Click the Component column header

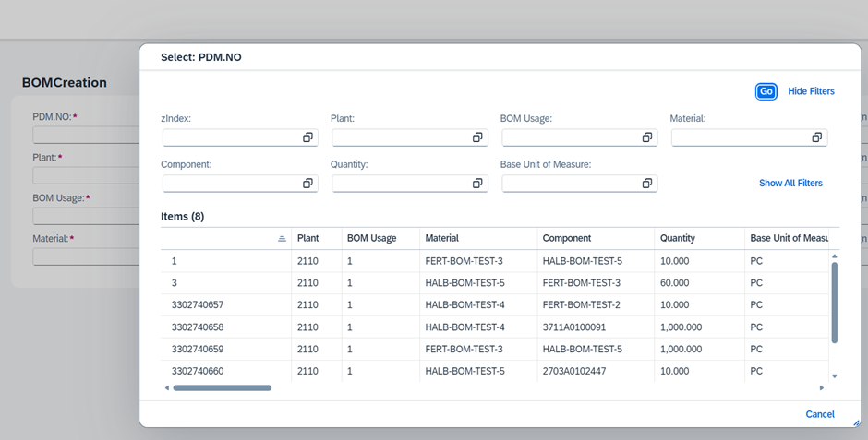point(596,238)
